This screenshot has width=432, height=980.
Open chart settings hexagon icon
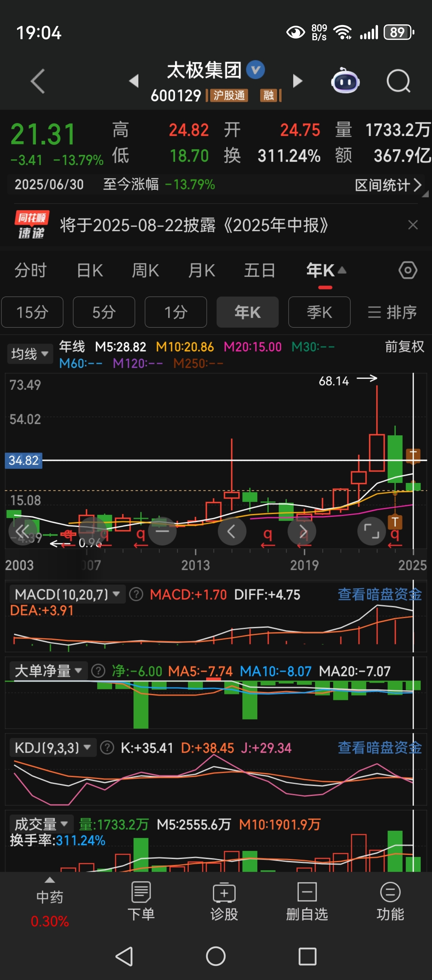tap(408, 270)
